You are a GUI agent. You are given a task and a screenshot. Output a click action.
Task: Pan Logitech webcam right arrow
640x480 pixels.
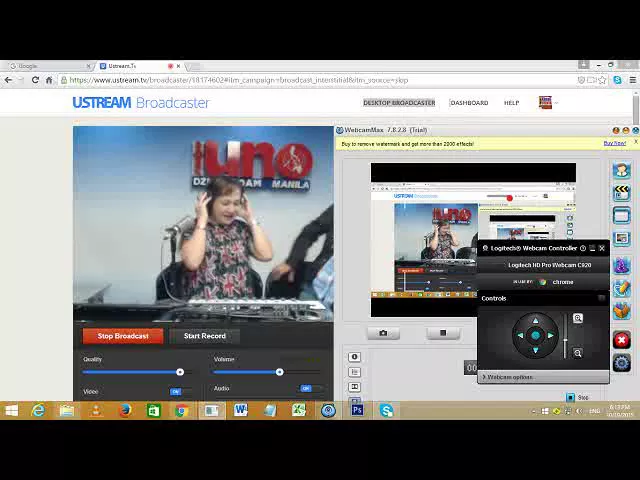pyautogui.click(x=551, y=336)
